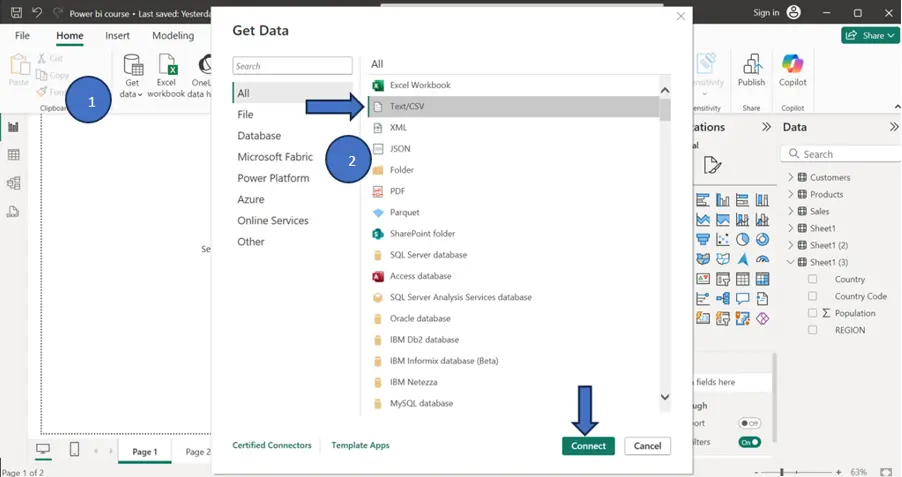Open the Certified Connectors link
Screen dimensions: 902x477
tap(272, 445)
